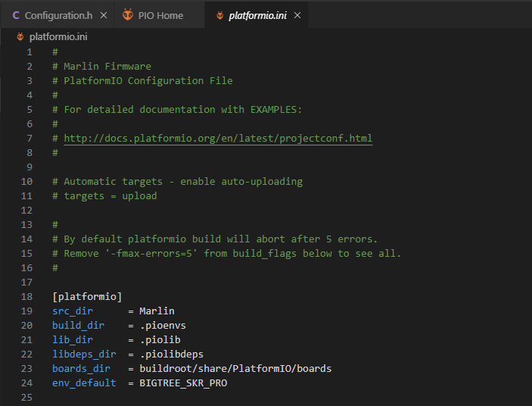
Task: Click the '# Marlin Firmware' comment line
Action: click(102, 66)
